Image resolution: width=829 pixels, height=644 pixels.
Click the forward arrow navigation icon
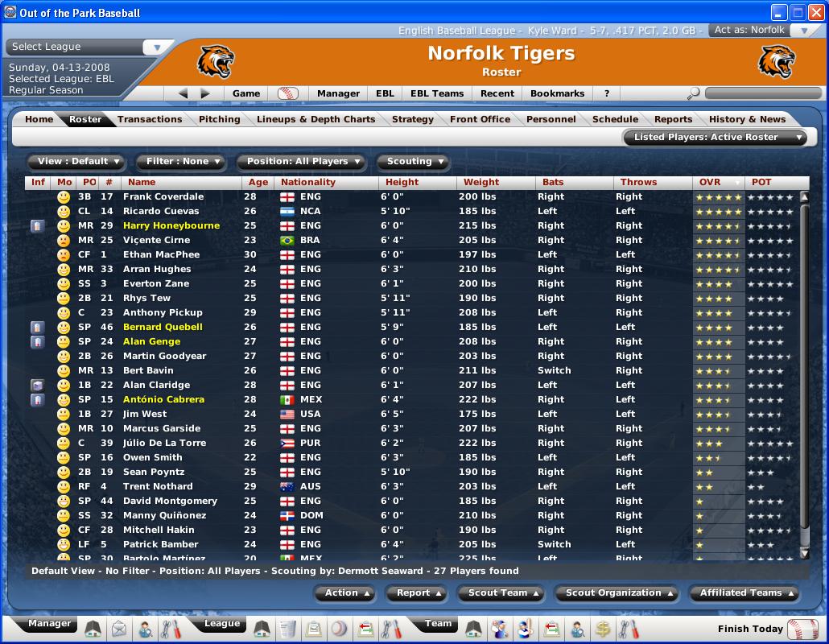(x=205, y=93)
